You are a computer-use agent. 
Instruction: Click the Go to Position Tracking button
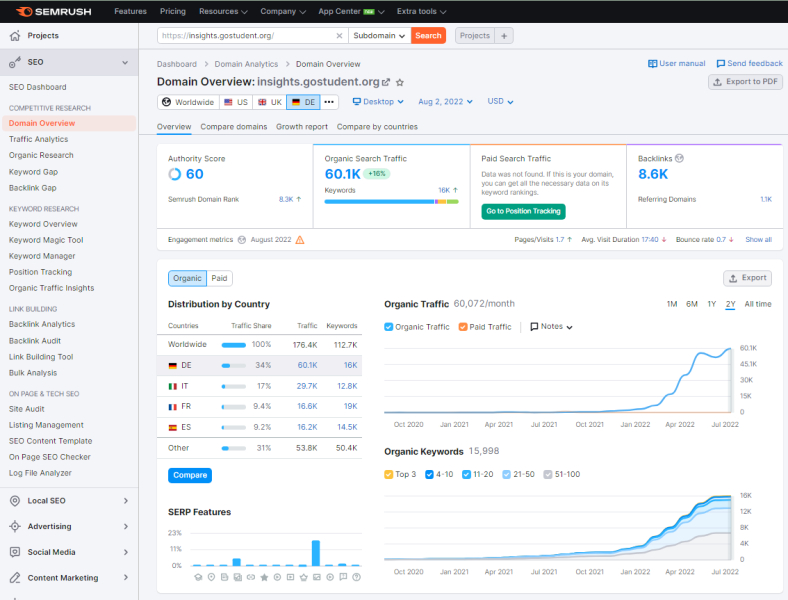point(523,211)
